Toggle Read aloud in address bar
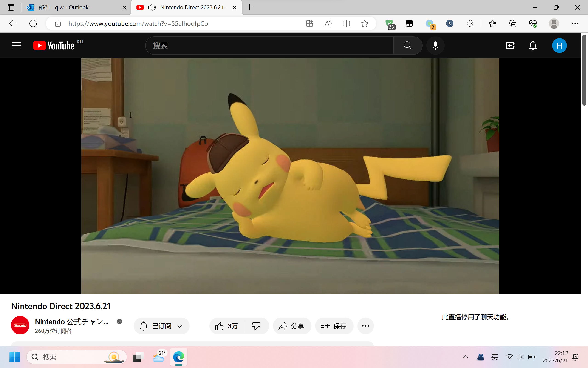The width and height of the screenshot is (588, 368). (328, 23)
